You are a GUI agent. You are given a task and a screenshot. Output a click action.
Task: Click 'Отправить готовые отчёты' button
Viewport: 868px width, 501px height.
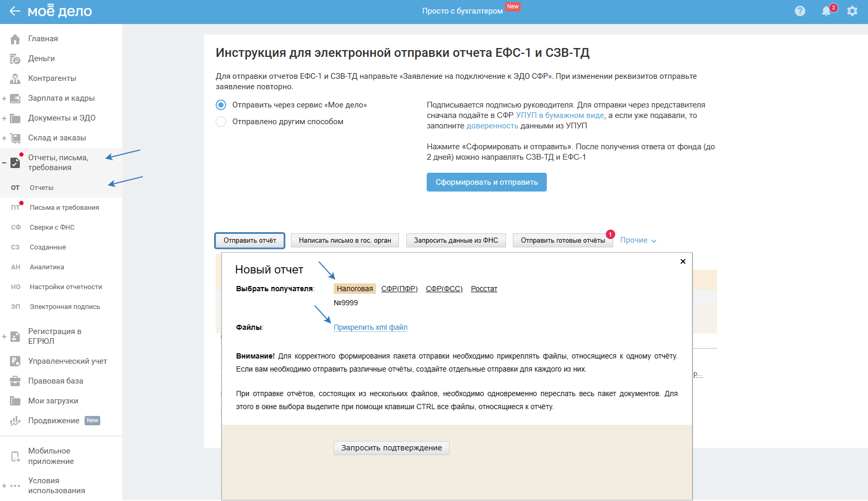coord(563,241)
